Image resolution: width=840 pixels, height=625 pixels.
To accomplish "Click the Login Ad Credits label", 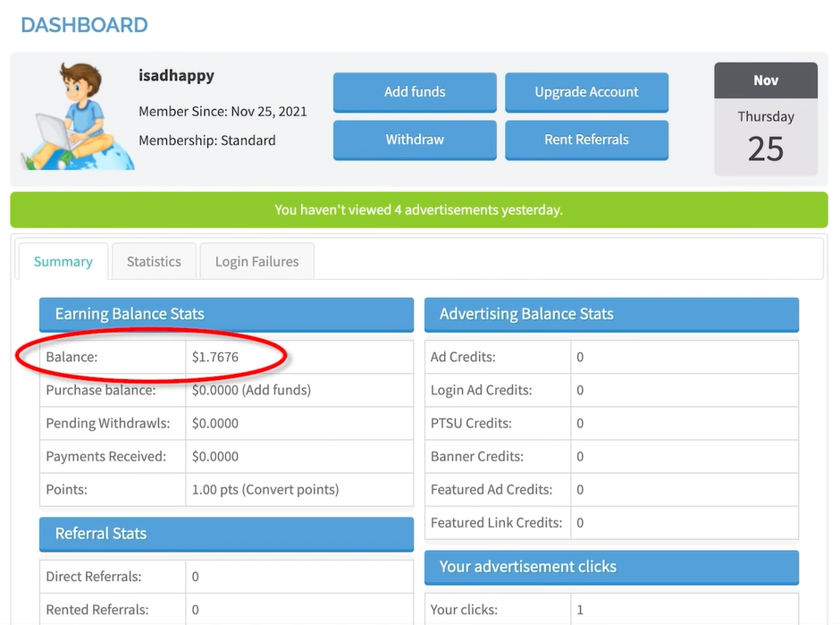I will pos(481,390).
